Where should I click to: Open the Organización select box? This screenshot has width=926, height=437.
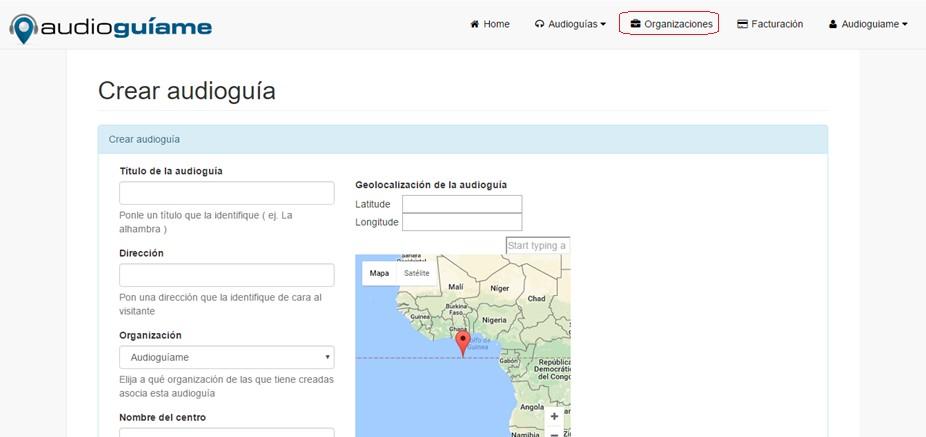point(226,357)
